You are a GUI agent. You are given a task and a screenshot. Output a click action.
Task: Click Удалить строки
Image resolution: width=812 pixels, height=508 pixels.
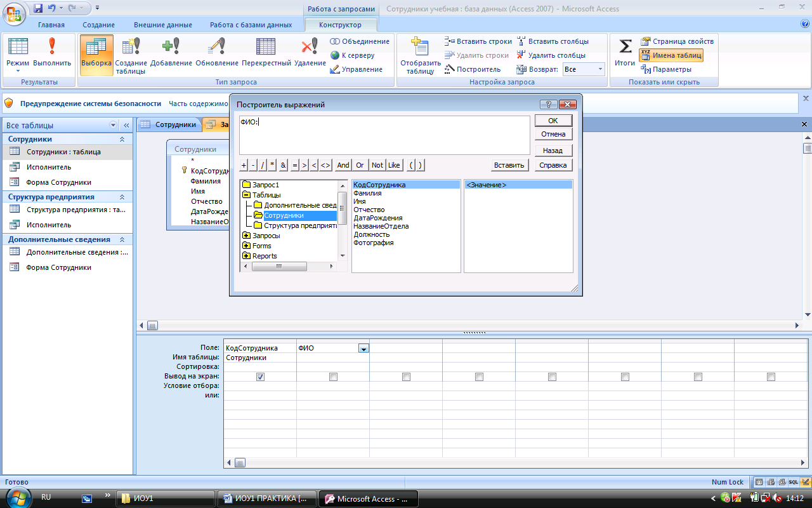477,55
